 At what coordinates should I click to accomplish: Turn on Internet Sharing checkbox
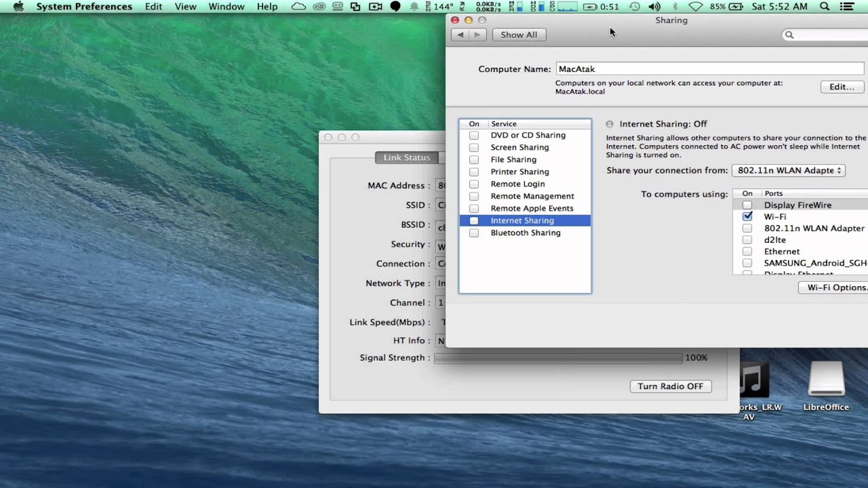click(474, 221)
